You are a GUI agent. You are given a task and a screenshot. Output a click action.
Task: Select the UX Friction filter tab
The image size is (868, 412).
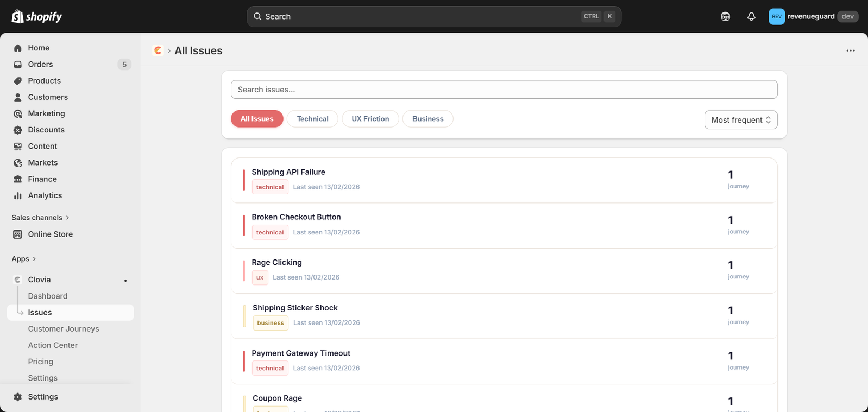(370, 119)
